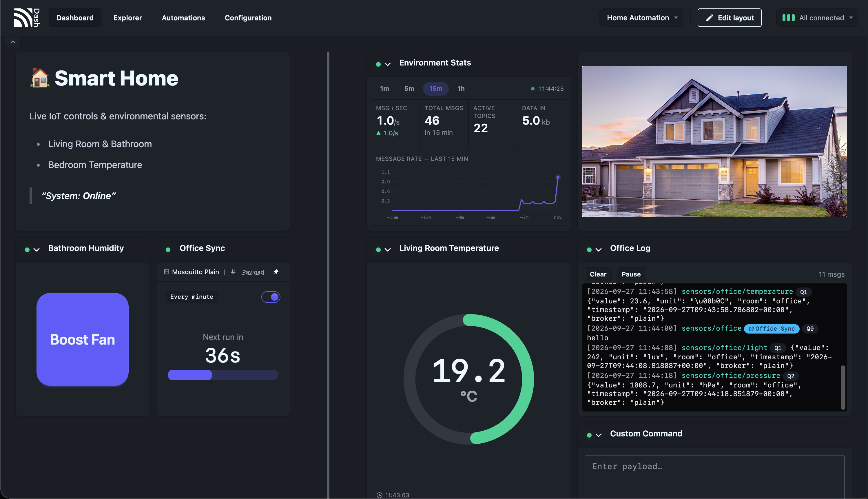868x499 pixels.
Task: Click green status dot of Environment Stats
Action: coord(378,64)
